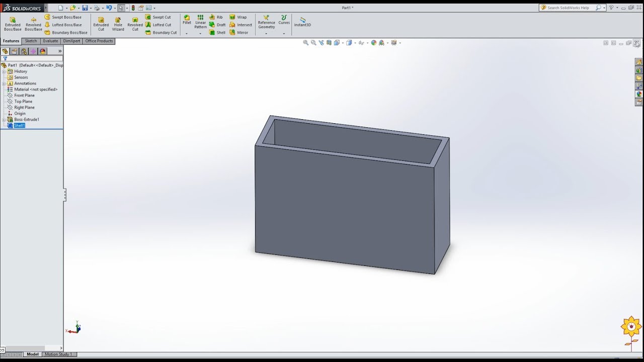This screenshot has width=644, height=362.
Task: Expand the Fillet dropdown arrow
Action: pos(186,34)
